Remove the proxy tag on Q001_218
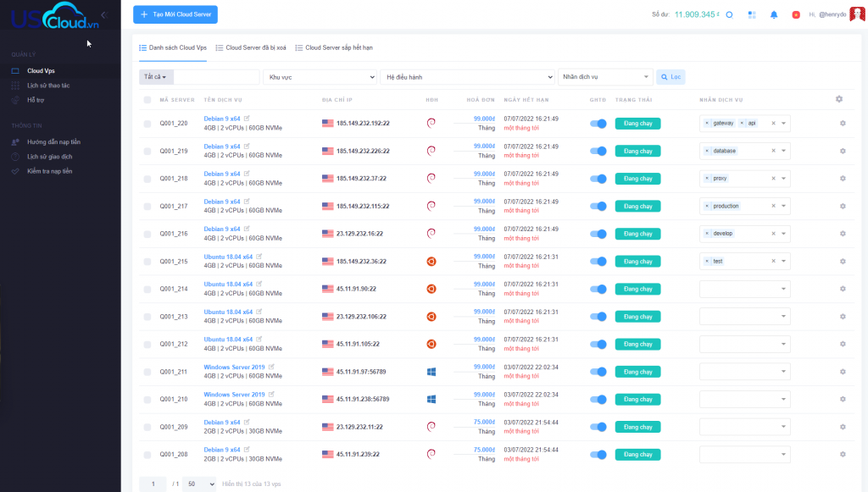 click(x=707, y=179)
